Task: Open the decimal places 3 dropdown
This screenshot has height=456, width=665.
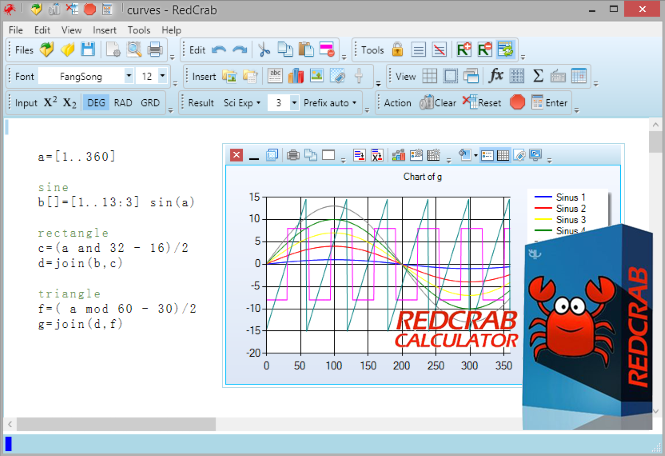Action: (x=294, y=102)
